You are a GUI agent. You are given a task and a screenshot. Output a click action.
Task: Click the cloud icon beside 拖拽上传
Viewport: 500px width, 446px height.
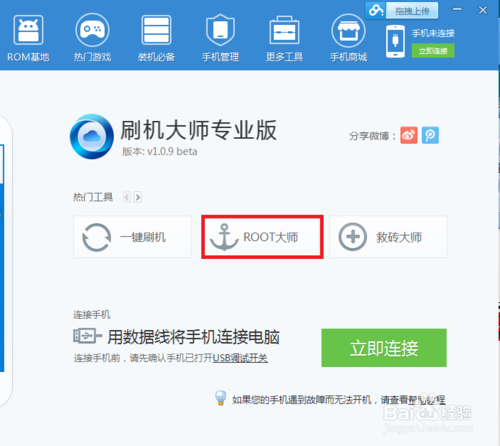click(x=376, y=11)
